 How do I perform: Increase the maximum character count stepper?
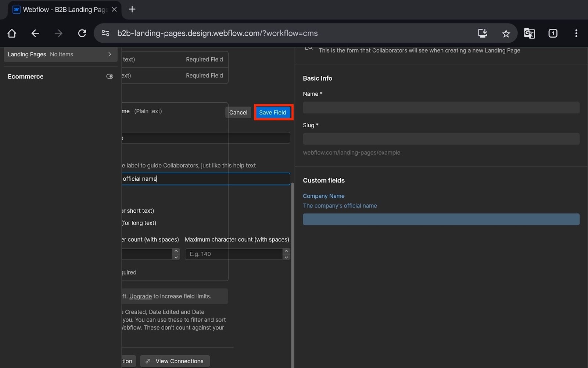click(286, 251)
